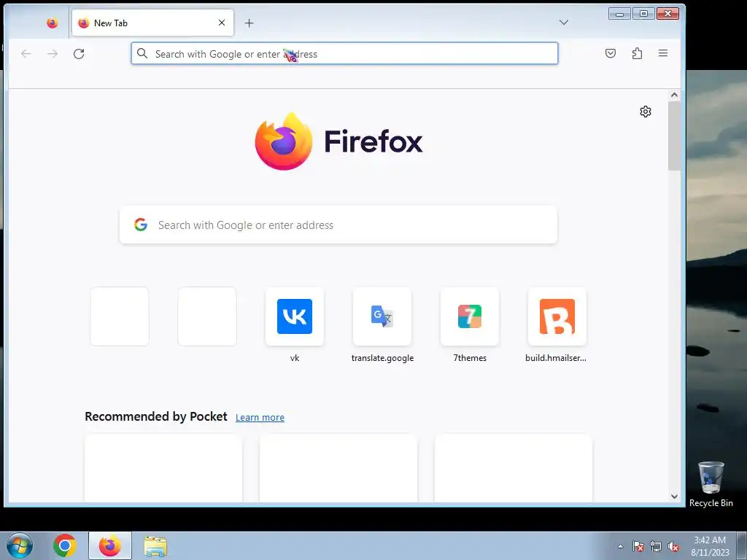Open the Firefox application hamburger menu

pyautogui.click(x=663, y=53)
